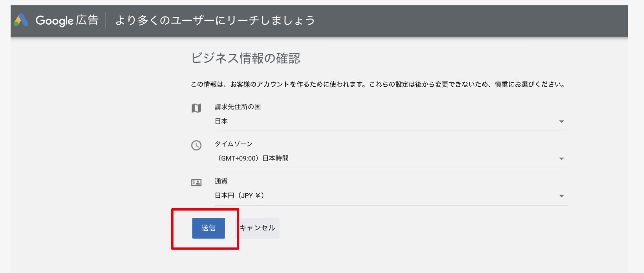
Task: Click the map icon beside 請求先住所の国
Action: [196, 108]
